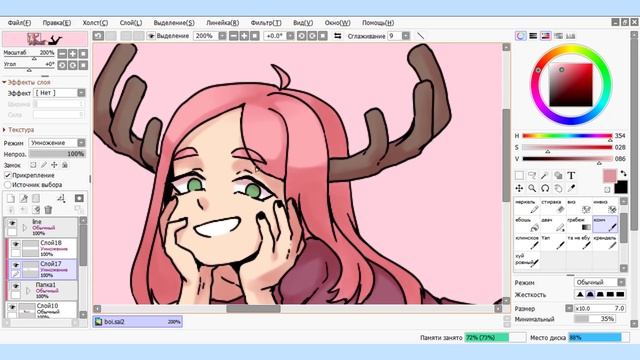The image size is (640, 360).
Task: Click the Undo button in top toolbar
Action: [x=98, y=36]
